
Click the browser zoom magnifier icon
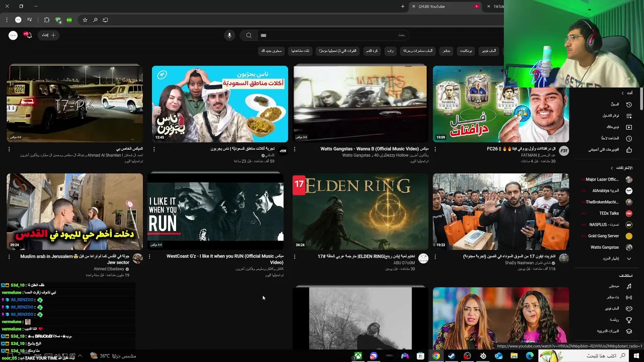pyautogui.click(x=95, y=20)
